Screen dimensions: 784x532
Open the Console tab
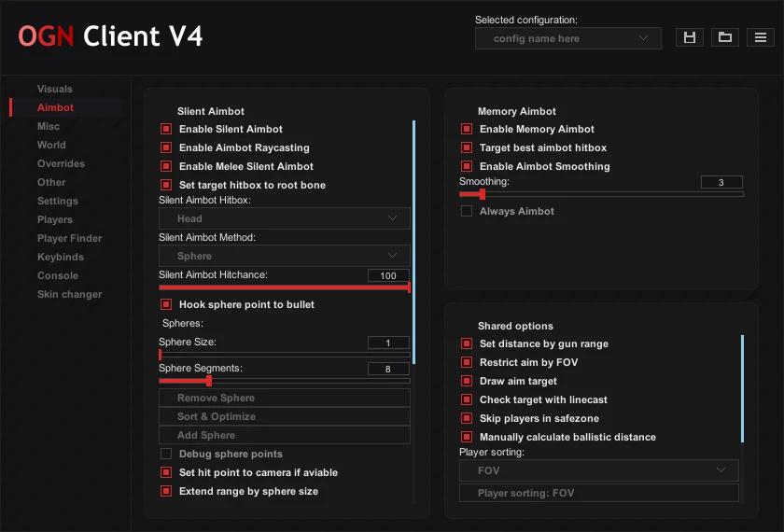pos(58,275)
